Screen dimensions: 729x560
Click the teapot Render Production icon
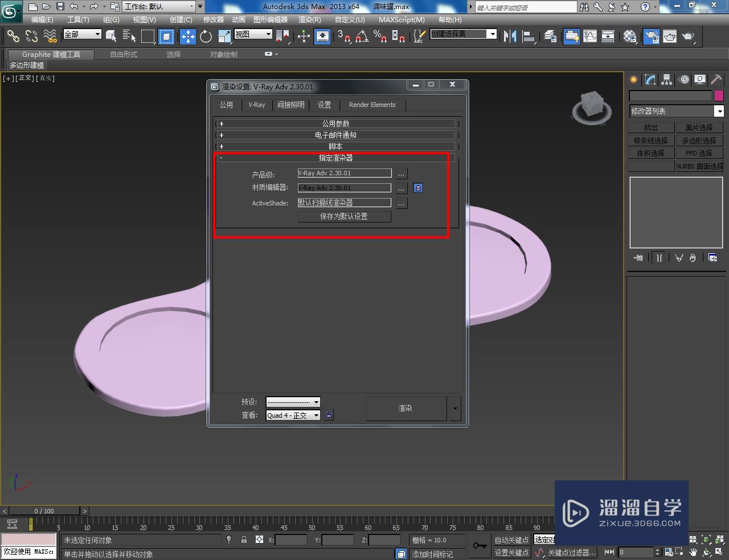point(689,36)
